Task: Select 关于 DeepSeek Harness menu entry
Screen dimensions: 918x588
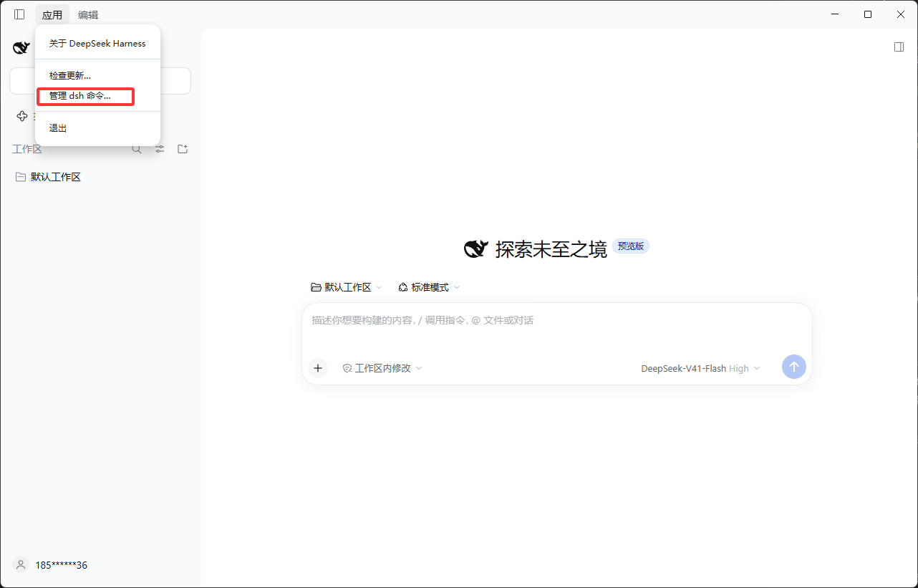Action: point(97,44)
